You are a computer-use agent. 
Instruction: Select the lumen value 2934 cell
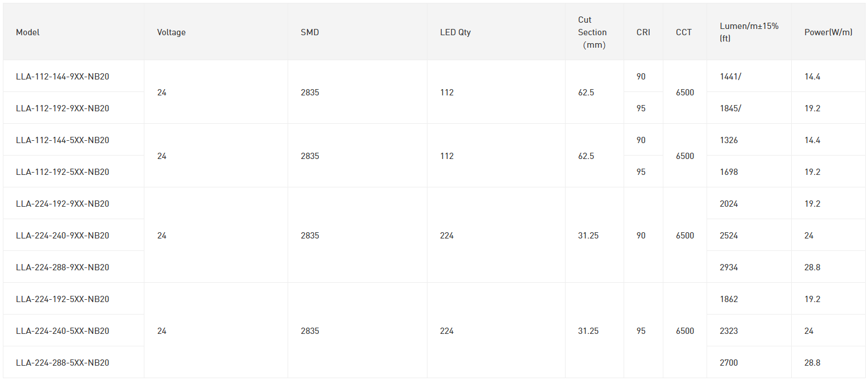coord(749,267)
